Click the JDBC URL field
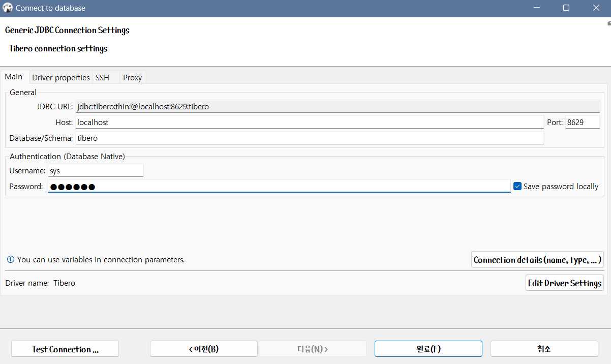Image resolution: width=611 pixels, height=364 pixels. (338, 107)
